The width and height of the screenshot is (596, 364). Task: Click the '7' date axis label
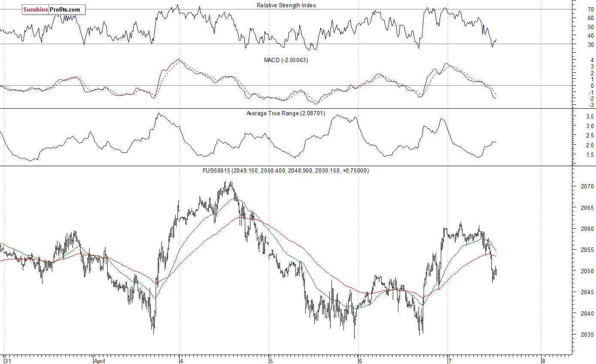point(450,361)
